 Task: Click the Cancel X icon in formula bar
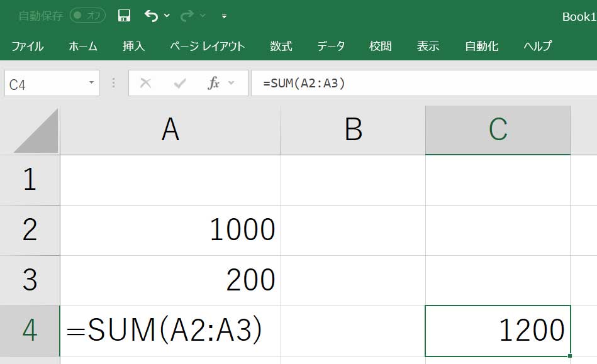coord(146,83)
